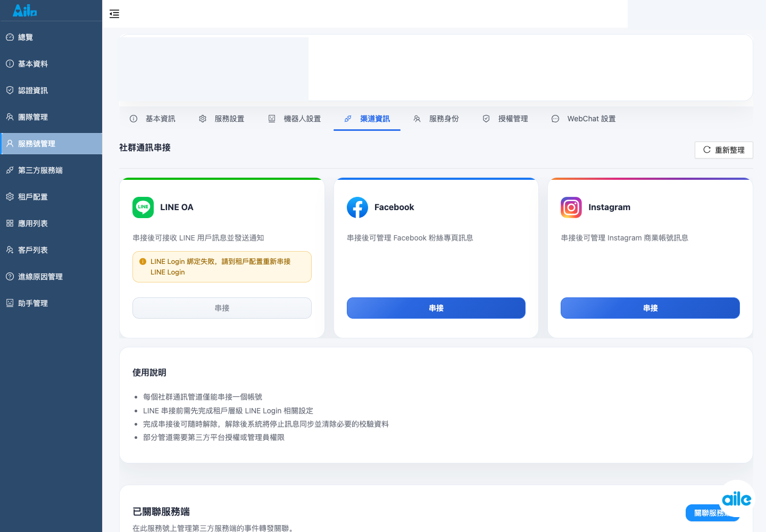Click the chat icon on WebChat 設置 tab
Image resolution: width=766 pixels, height=532 pixels.
[555, 119]
